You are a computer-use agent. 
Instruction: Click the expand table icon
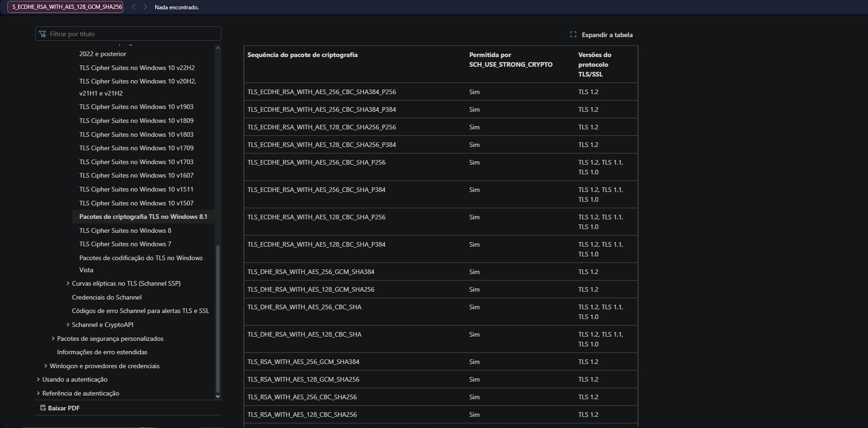pyautogui.click(x=573, y=35)
